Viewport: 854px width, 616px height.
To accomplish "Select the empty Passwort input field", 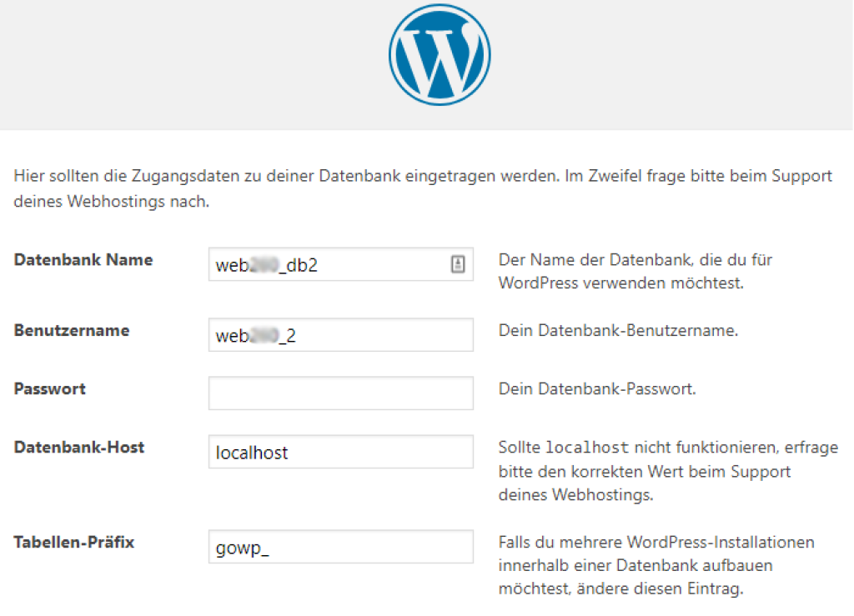I will pos(340,393).
